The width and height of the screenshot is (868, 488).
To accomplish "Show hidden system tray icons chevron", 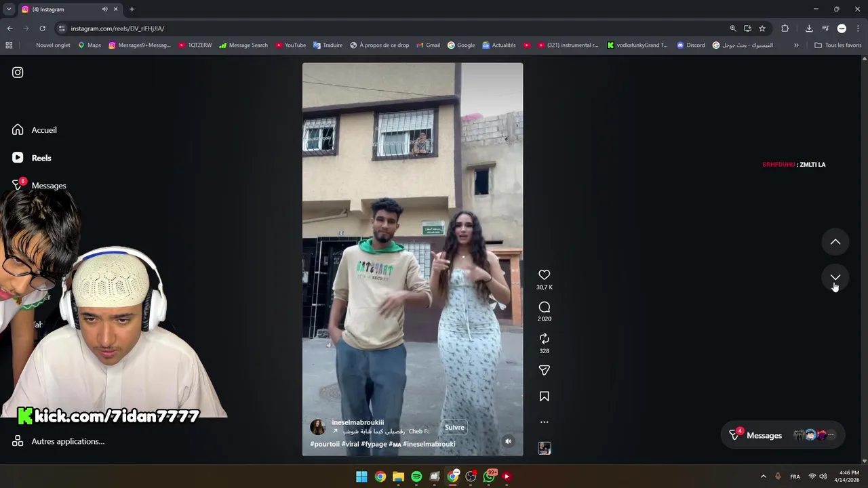I will (x=763, y=476).
